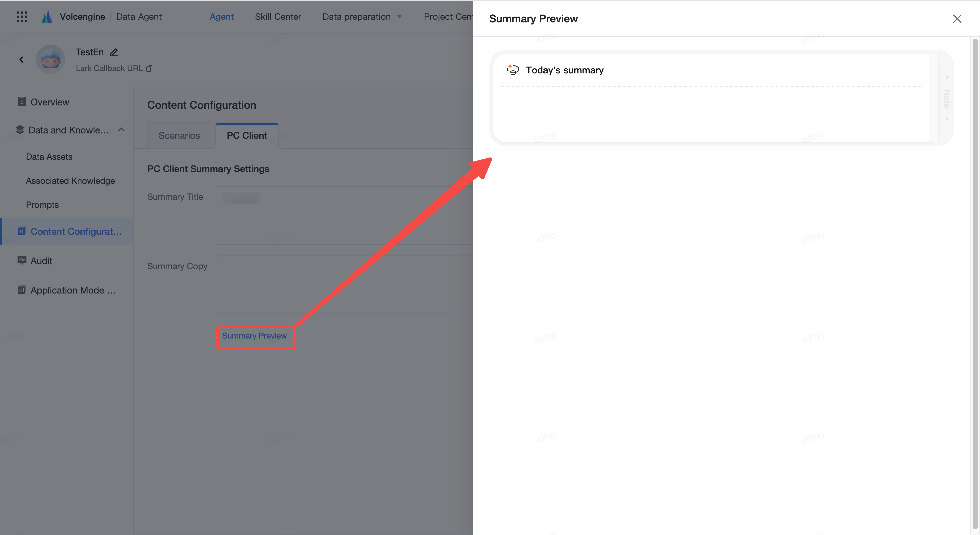Click the Today's summary sparkle icon

click(512, 70)
